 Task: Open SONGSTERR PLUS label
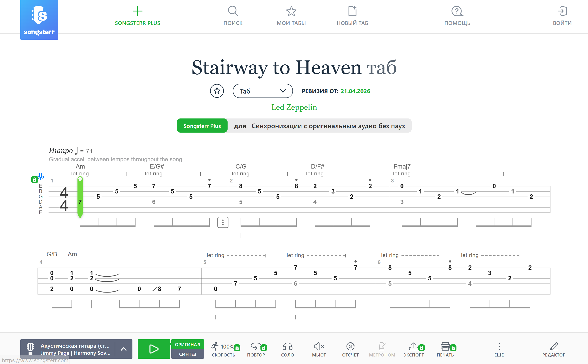(138, 23)
